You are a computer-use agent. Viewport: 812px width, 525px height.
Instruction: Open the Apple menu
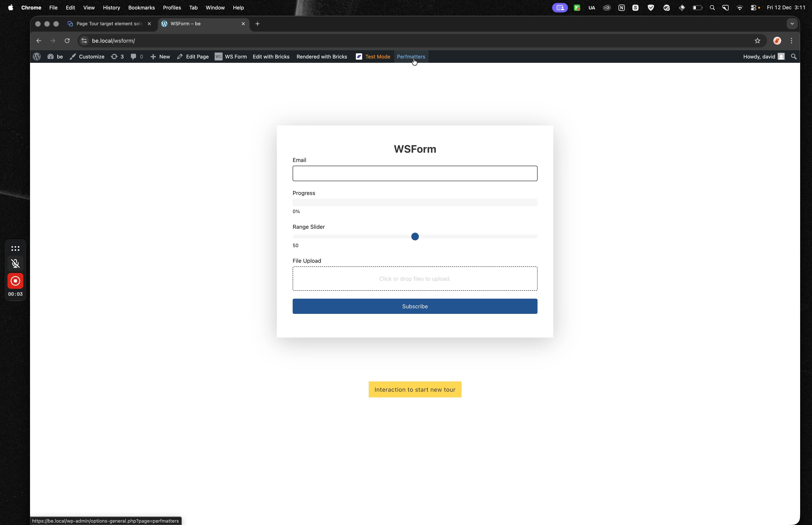(10, 8)
